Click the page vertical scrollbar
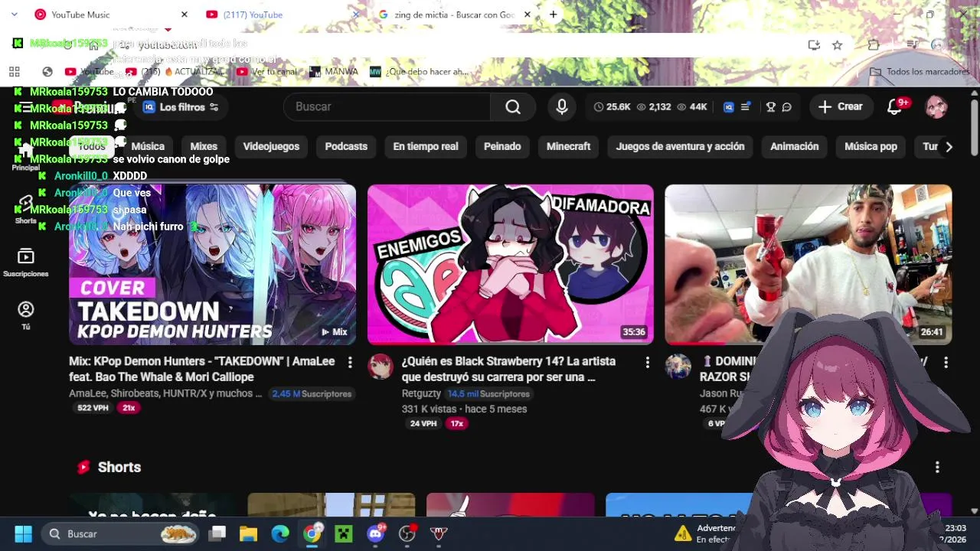 tap(974, 127)
